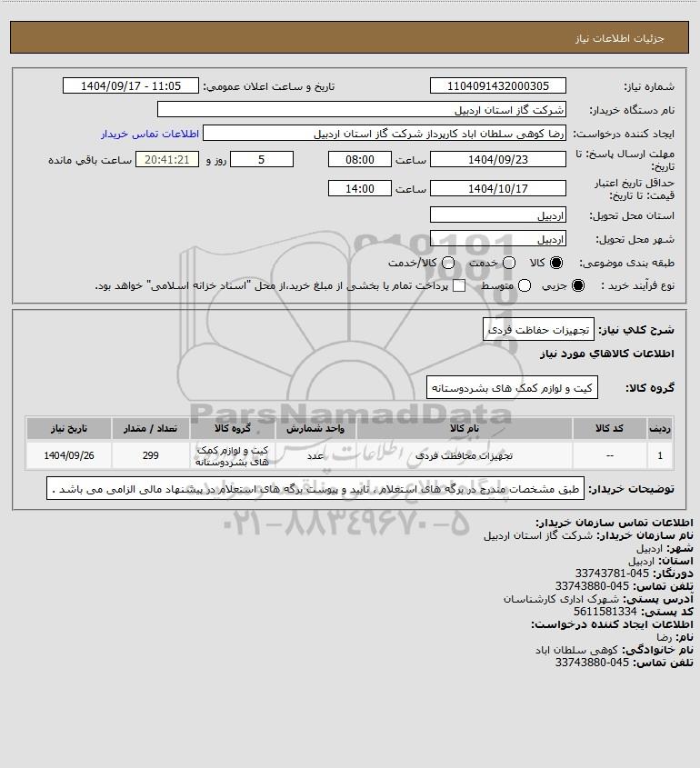Click the fax number 33743781-045

pyautogui.click(x=612, y=574)
